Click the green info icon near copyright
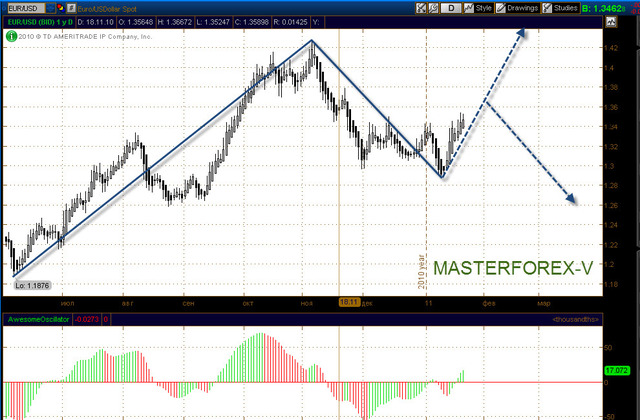The image size is (640, 420). coord(11,36)
